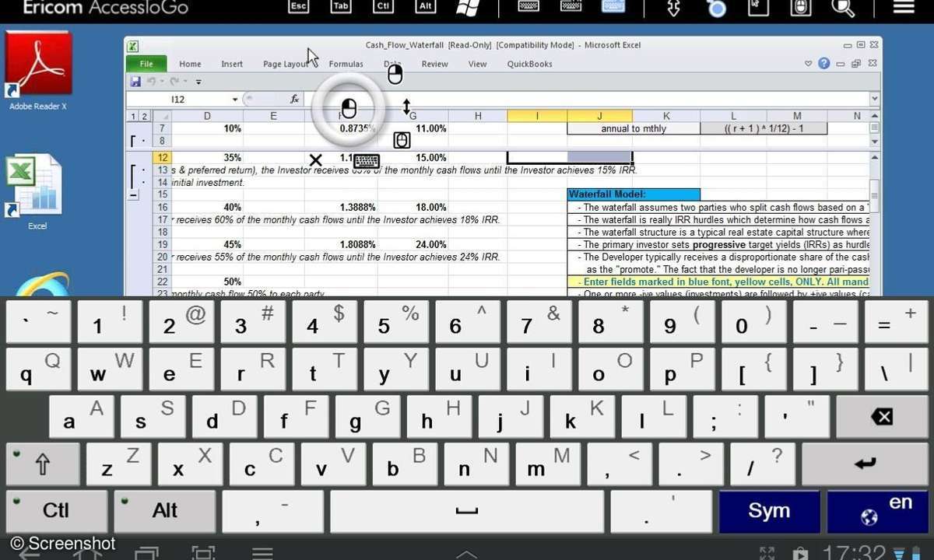Switch to the Home ribbon tab
This screenshot has width=934, height=560.
click(x=190, y=64)
